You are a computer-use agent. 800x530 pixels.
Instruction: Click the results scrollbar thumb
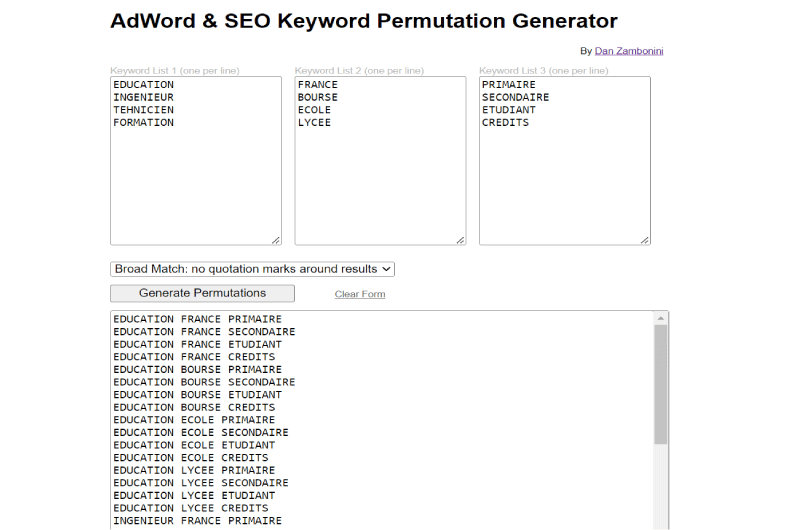pyautogui.click(x=661, y=384)
